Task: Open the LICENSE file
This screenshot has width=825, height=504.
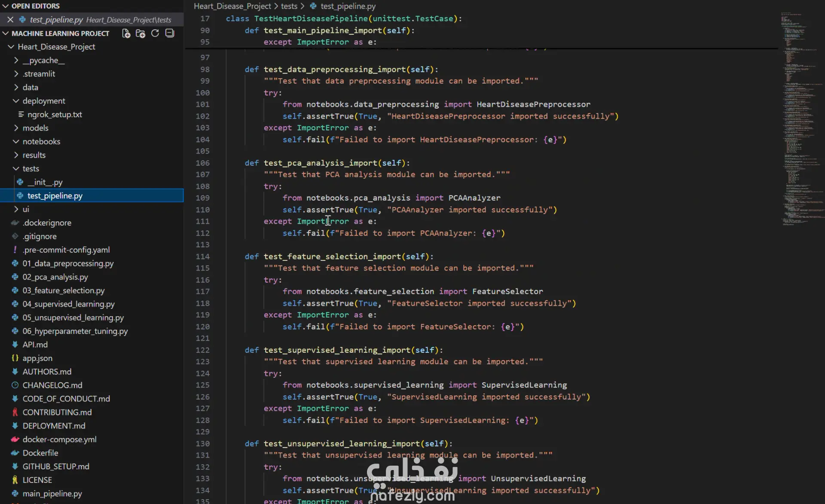Action: point(37,480)
